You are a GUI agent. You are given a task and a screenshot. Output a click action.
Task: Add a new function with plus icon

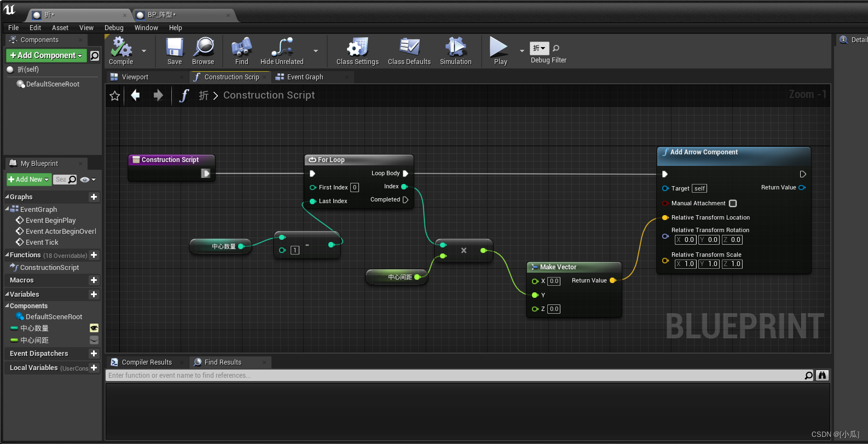coord(94,255)
